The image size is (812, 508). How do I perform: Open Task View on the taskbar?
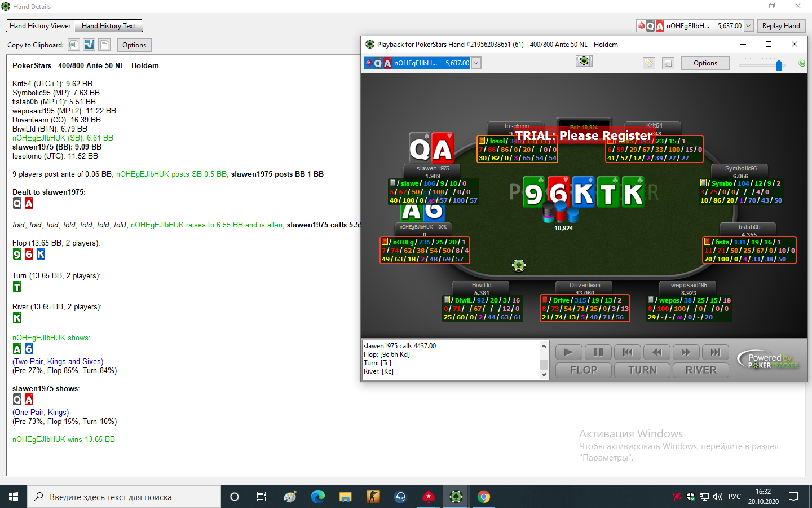(262, 497)
